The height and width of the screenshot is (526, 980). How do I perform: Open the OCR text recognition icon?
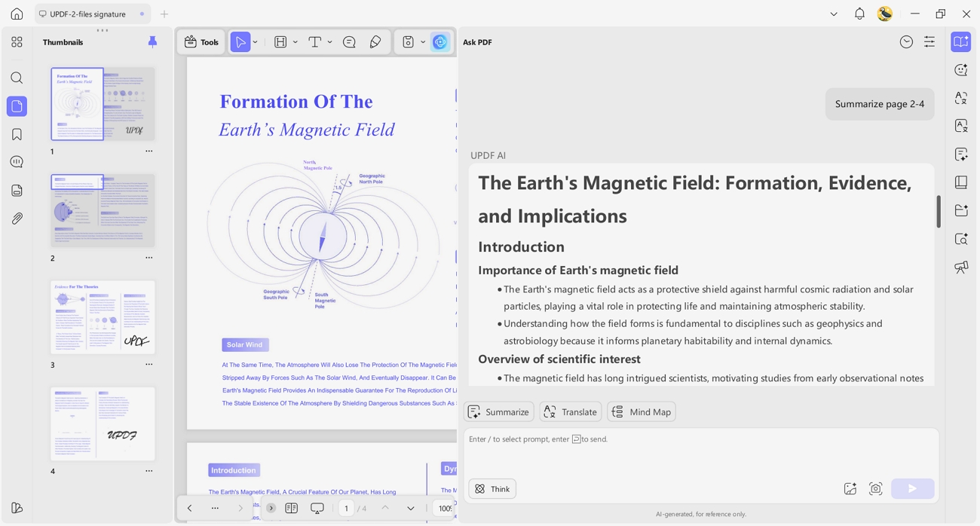pos(961,126)
